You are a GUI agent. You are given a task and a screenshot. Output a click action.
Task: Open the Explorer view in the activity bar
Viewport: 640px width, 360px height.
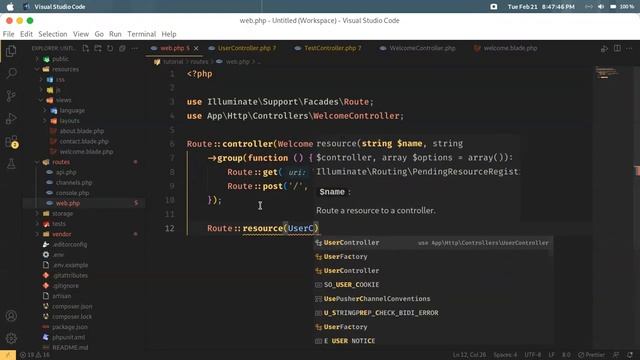point(11,51)
